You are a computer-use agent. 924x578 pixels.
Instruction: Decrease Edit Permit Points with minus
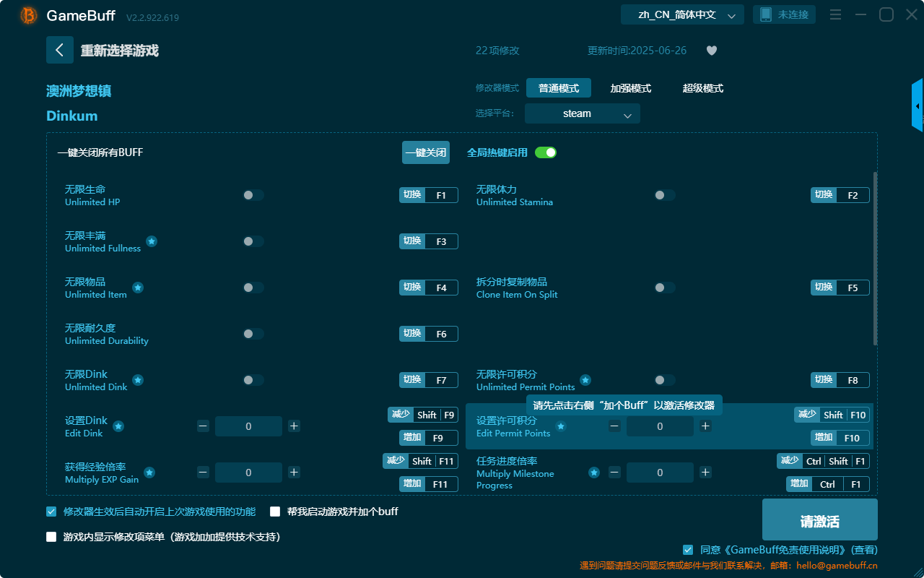[614, 426]
